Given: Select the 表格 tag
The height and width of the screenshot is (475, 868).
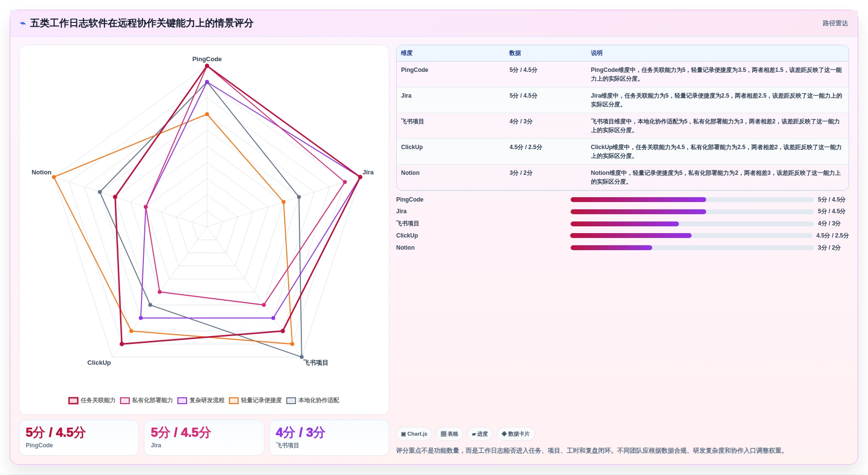Looking at the screenshot, I should point(450,434).
